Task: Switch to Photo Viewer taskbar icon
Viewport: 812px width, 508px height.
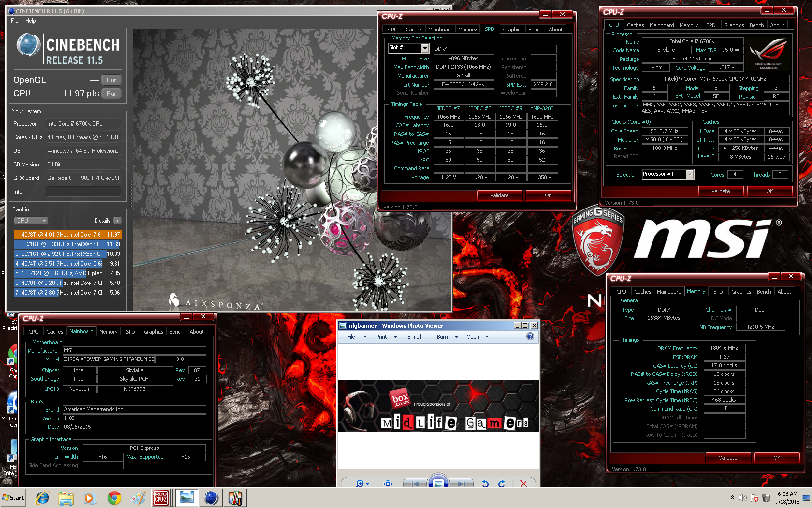Action: coord(187,497)
